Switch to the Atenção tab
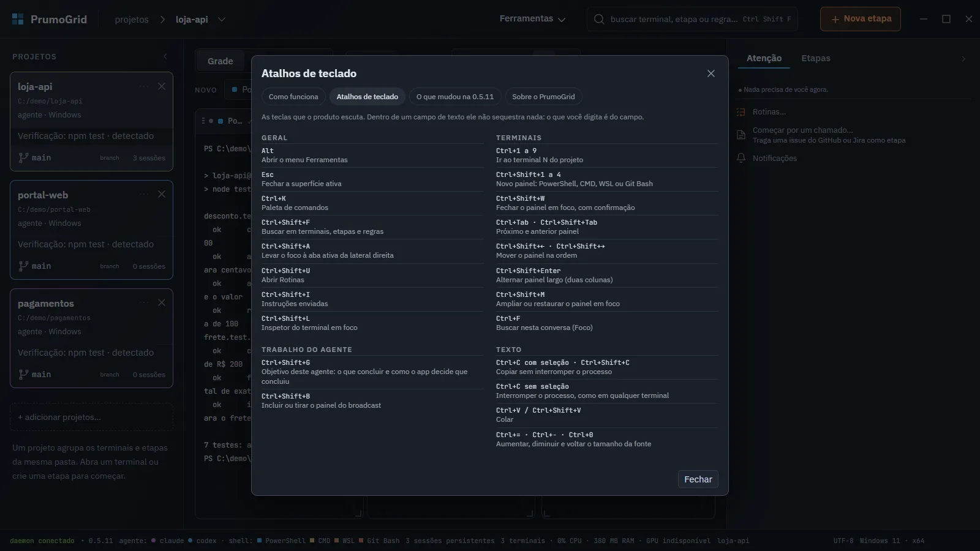Image resolution: width=980 pixels, height=551 pixels. [x=764, y=58]
